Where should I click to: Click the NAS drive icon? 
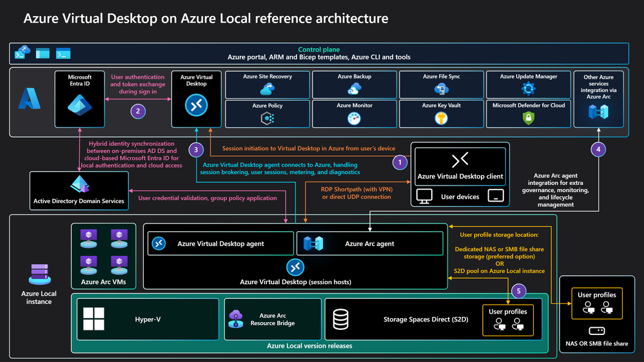pos(597,331)
